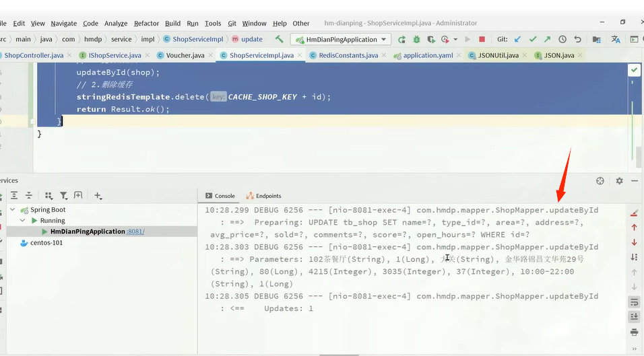Rerun HmDianPingApplication with the green rerun icon
The image size is (644, 356).
pyautogui.click(x=401, y=40)
